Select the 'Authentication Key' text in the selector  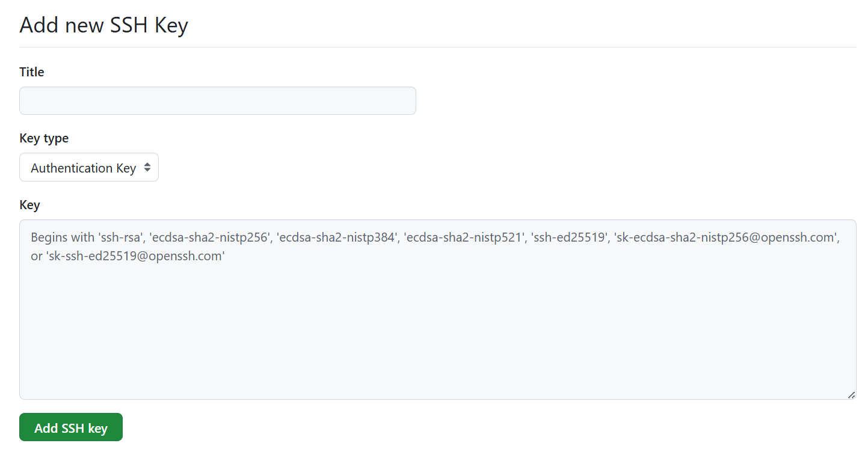point(83,168)
